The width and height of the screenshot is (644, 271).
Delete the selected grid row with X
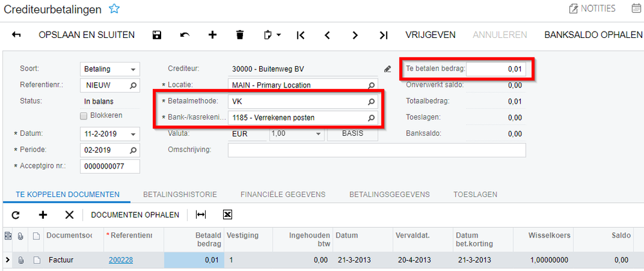click(x=70, y=214)
